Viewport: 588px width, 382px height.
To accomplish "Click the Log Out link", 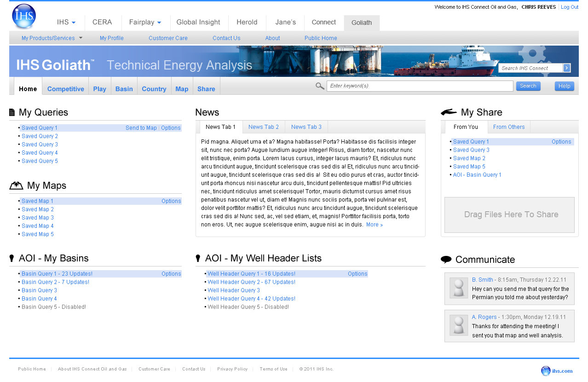I will [570, 7].
